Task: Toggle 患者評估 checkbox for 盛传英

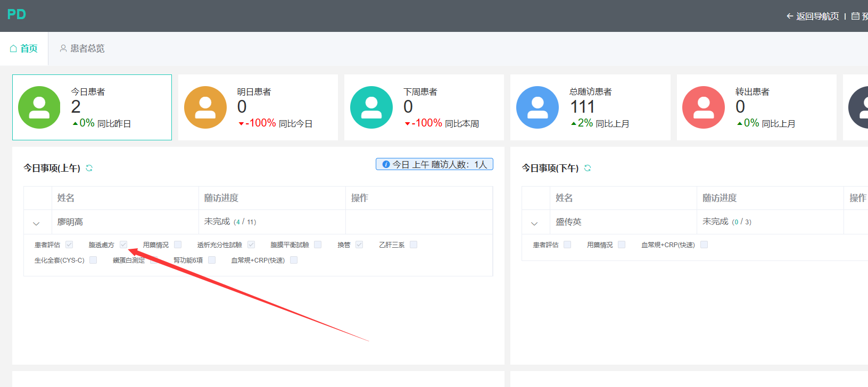Action: click(567, 245)
